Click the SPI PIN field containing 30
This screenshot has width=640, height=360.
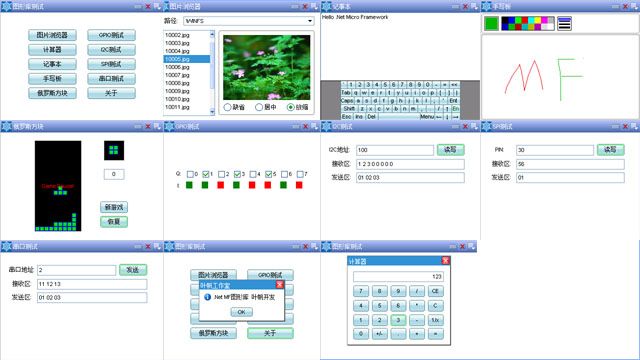(x=555, y=150)
